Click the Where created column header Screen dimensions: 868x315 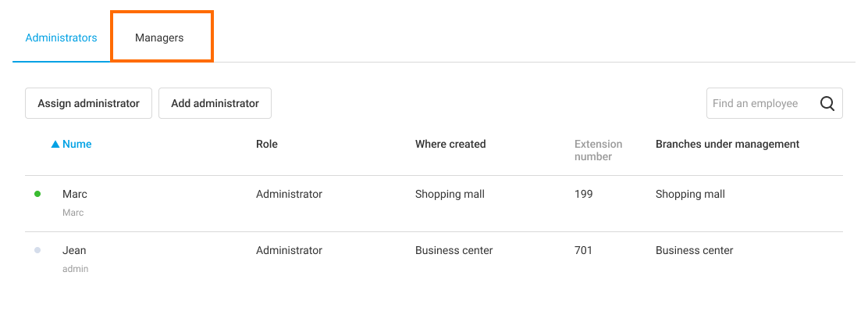click(x=450, y=144)
